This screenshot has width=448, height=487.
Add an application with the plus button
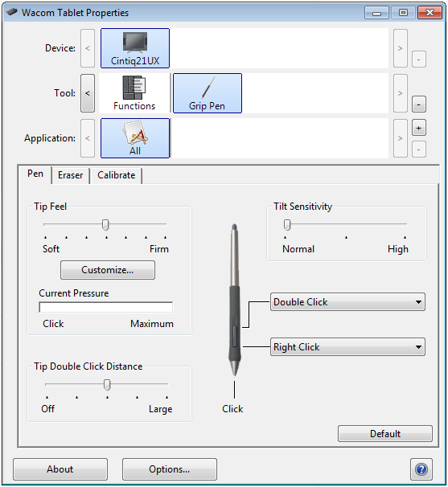[419, 128]
